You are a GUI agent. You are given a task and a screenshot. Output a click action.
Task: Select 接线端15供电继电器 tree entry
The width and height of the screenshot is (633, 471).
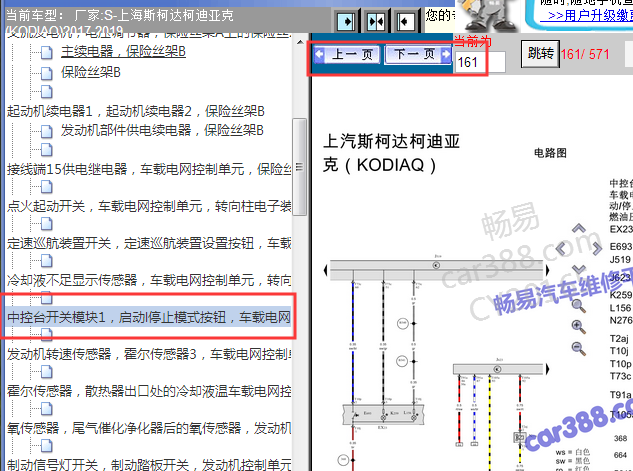pyautogui.click(x=149, y=169)
